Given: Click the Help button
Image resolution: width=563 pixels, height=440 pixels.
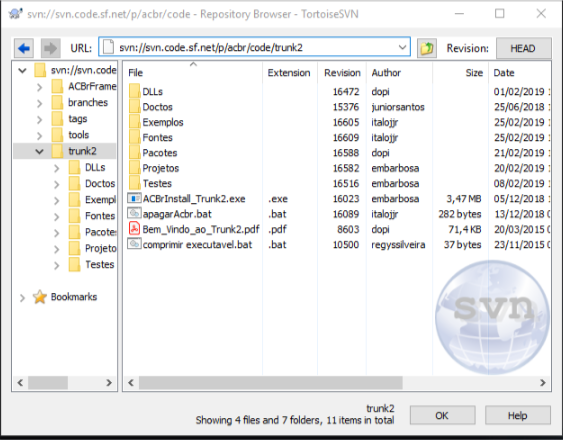Looking at the screenshot, I should [x=517, y=415].
